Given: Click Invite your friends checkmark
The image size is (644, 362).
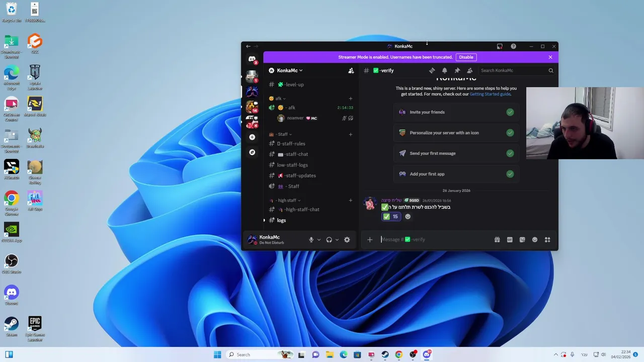Looking at the screenshot, I should (510, 112).
